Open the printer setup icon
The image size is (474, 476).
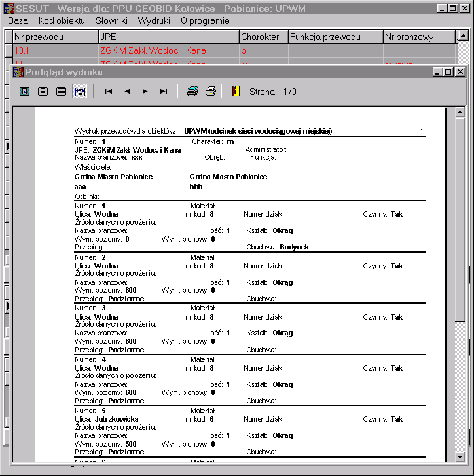pyautogui.click(x=192, y=92)
